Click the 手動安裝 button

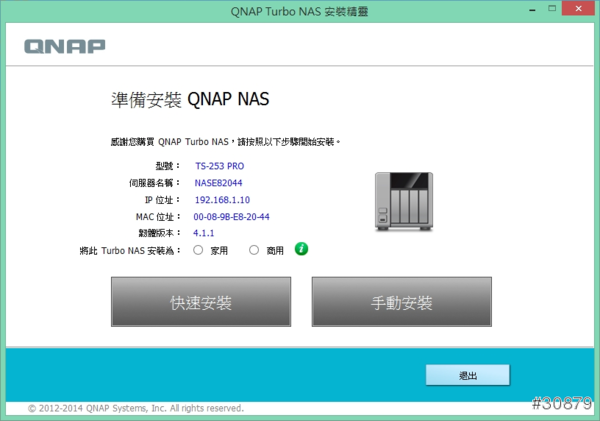(401, 302)
